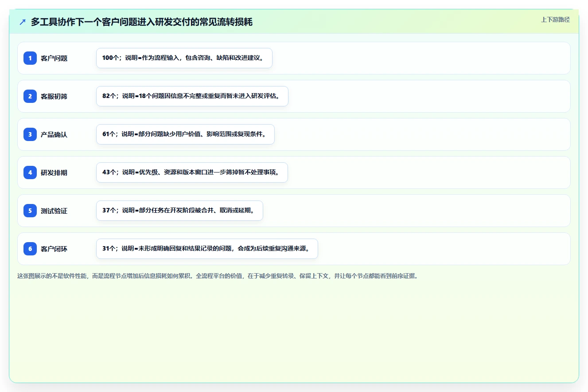Select the 客户闭环 step label
588x392 pixels.
pos(54,249)
